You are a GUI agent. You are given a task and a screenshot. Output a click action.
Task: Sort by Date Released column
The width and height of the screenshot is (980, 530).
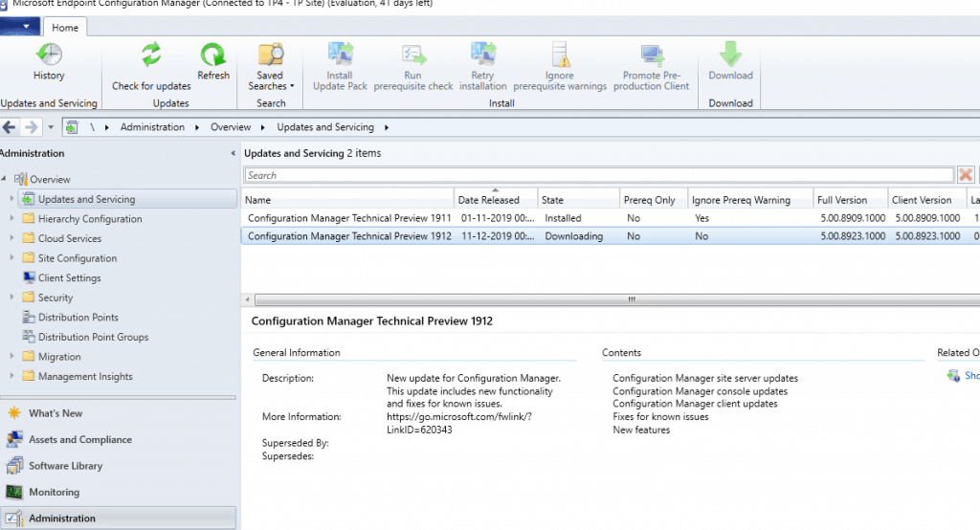496,200
